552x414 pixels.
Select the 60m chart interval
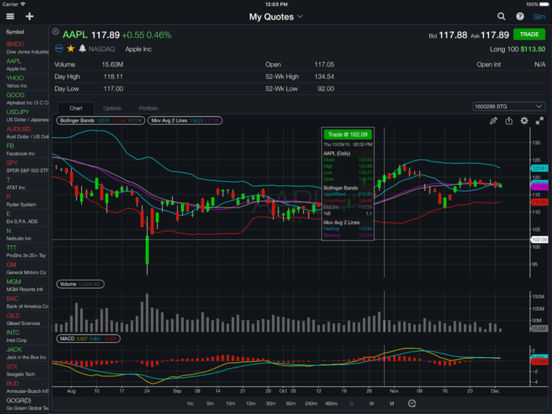[x=291, y=403]
